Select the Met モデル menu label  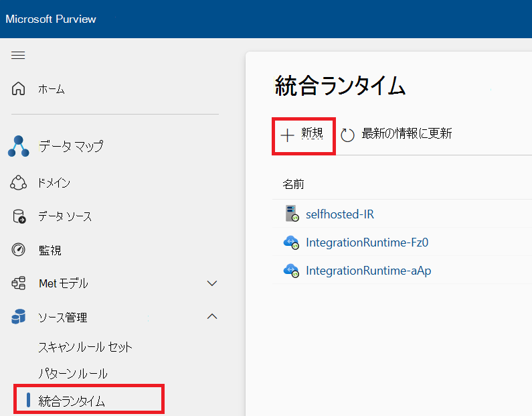pyautogui.click(x=64, y=283)
